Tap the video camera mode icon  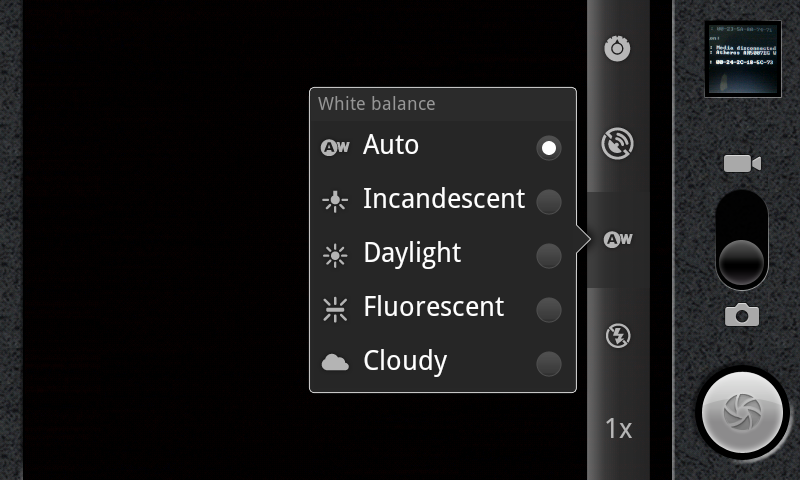click(x=742, y=164)
